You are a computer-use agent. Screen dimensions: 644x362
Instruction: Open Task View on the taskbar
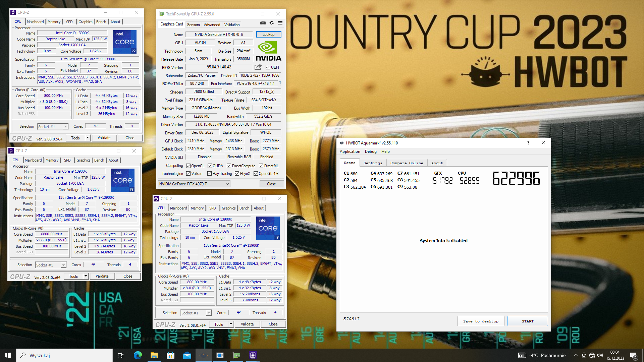pyautogui.click(x=121, y=355)
